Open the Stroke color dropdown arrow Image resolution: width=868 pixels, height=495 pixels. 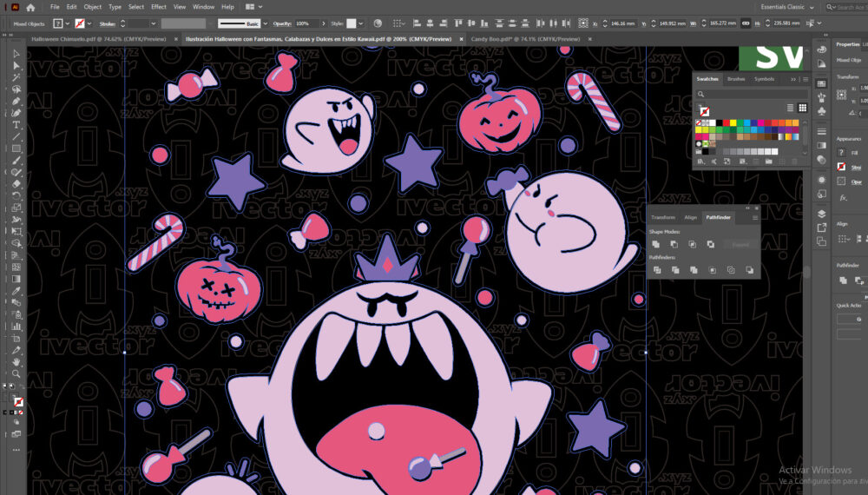pos(89,23)
